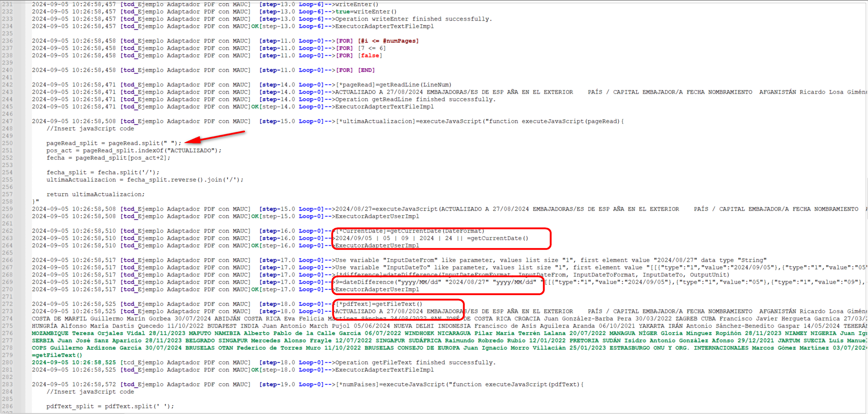Click the red [false] FOR result
The image size is (868, 414).
tap(370, 55)
